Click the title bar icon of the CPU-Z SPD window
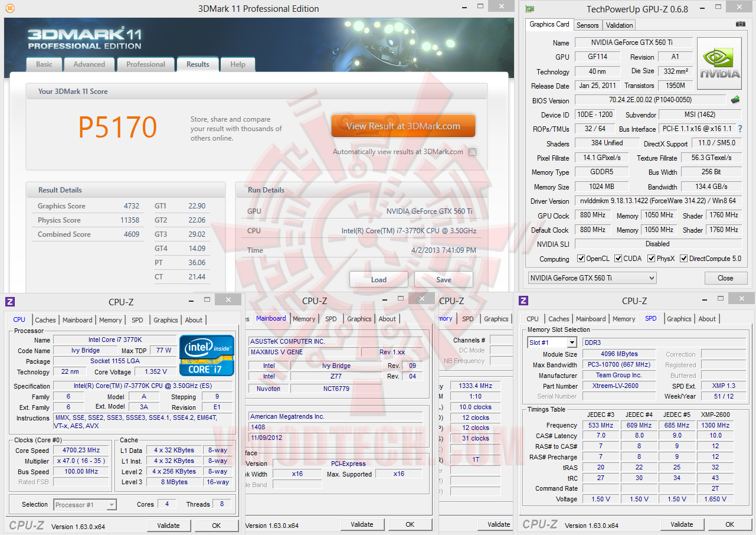This screenshot has width=756, height=535. tap(523, 301)
